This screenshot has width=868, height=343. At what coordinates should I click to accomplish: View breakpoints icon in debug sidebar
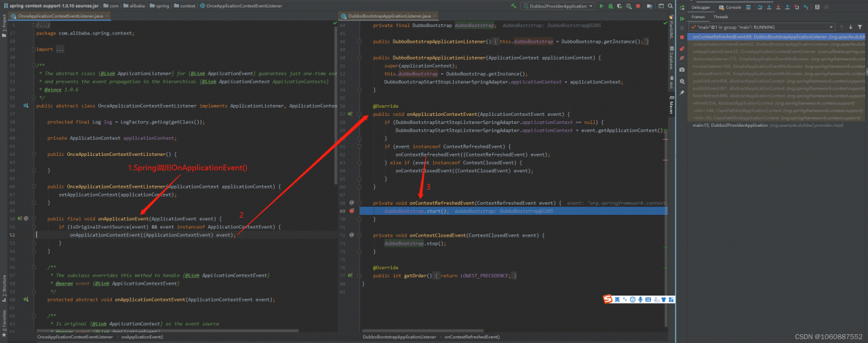point(682,49)
